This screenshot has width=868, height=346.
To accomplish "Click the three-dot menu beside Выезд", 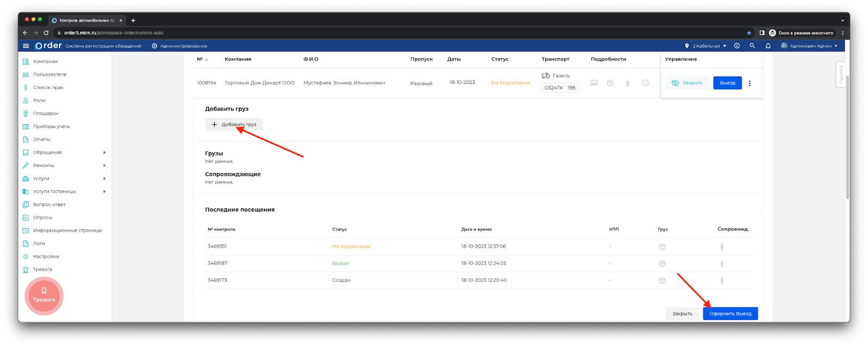I will (x=750, y=84).
